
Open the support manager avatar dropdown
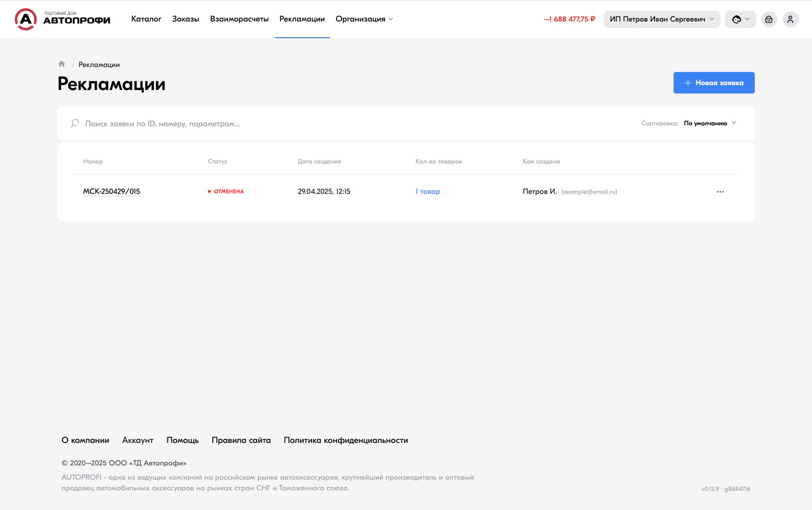click(740, 19)
